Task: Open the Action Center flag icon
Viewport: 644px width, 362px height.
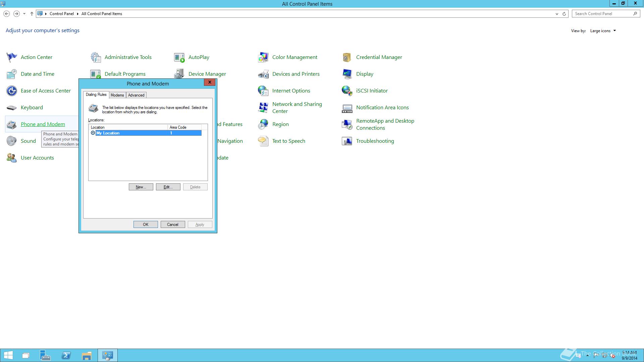Action: 12,57
